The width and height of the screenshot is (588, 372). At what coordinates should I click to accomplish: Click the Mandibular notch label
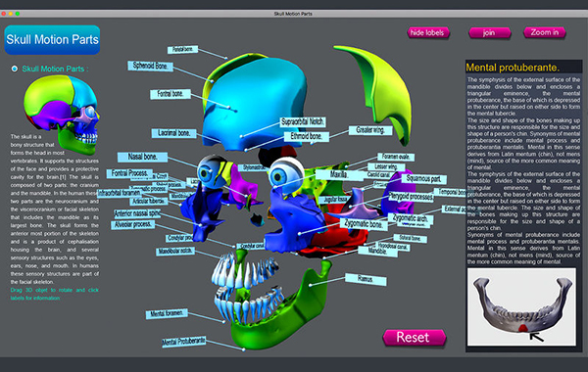(175, 251)
